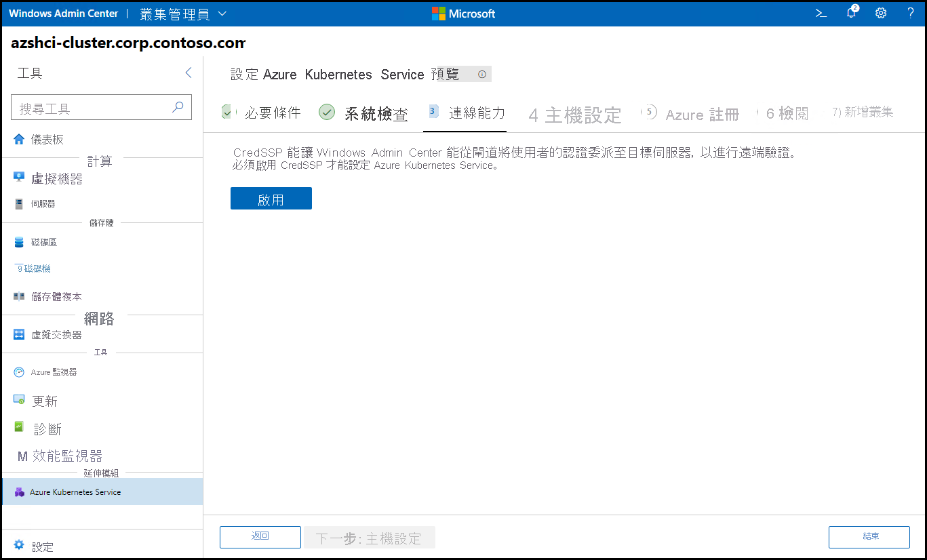The height and width of the screenshot is (560, 927).
Task: Click the Microsoft logo
Action: [464, 14]
